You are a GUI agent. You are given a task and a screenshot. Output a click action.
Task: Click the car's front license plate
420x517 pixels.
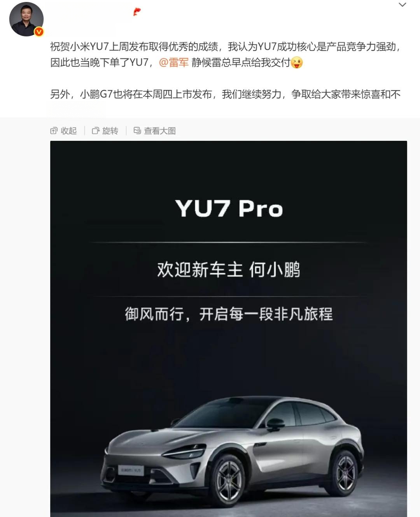(131, 470)
